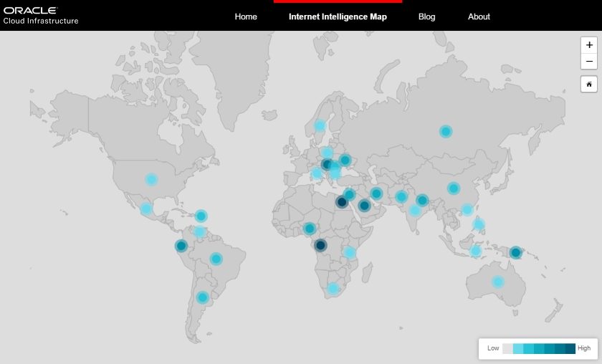Viewport: 602px width, 364px height.
Task: Reset the map view with the home icon
Action: click(x=589, y=84)
